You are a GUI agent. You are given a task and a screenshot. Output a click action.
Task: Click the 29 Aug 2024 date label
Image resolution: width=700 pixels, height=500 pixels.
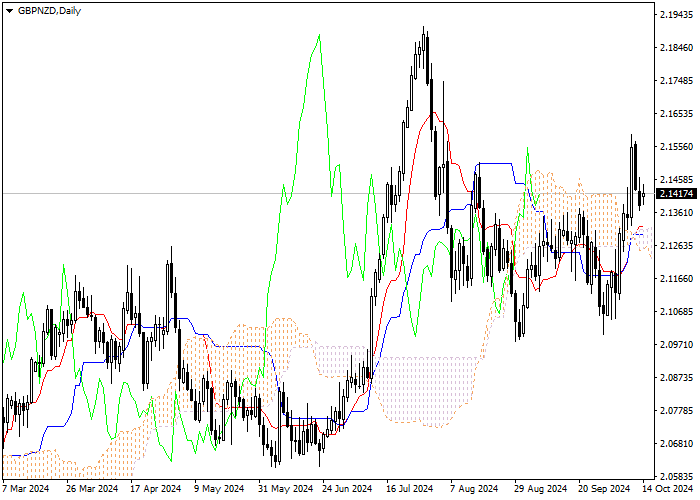click(540, 489)
